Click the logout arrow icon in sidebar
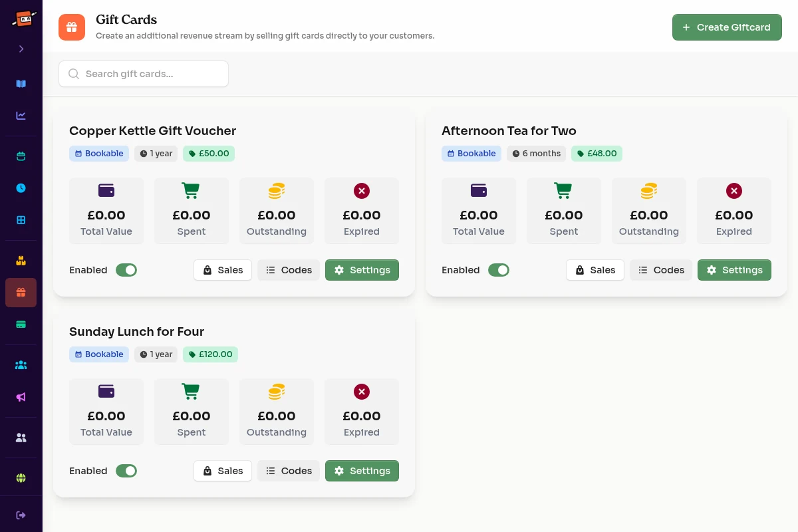 click(21, 515)
